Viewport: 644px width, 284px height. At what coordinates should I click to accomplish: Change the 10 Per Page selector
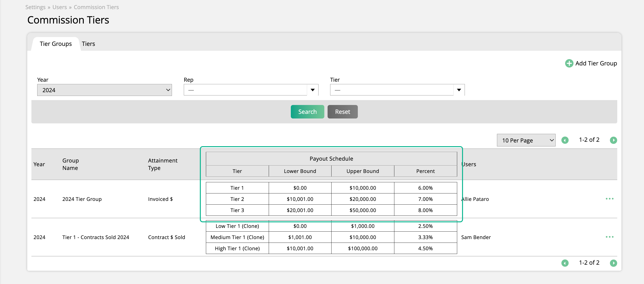pyautogui.click(x=526, y=140)
